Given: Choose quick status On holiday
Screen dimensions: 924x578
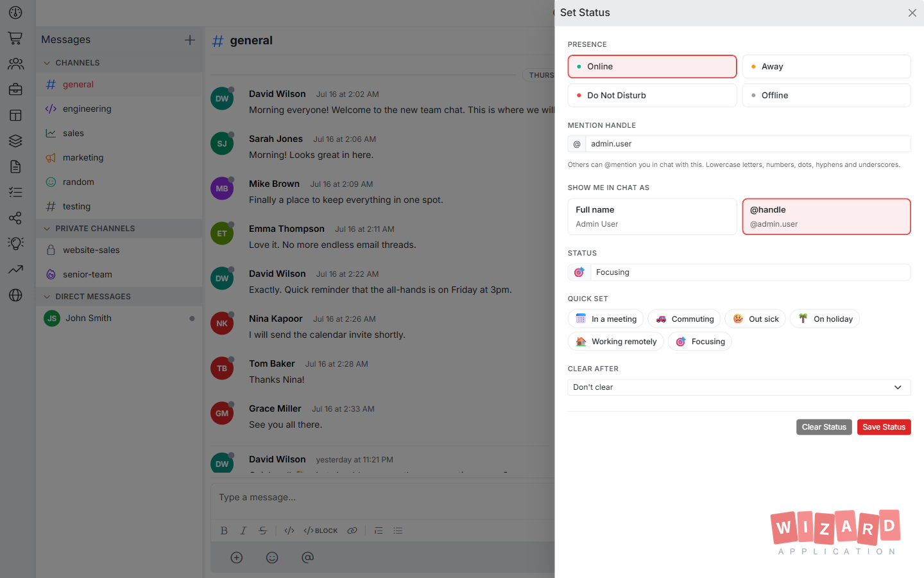Looking at the screenshot, I should click(825, 319).
